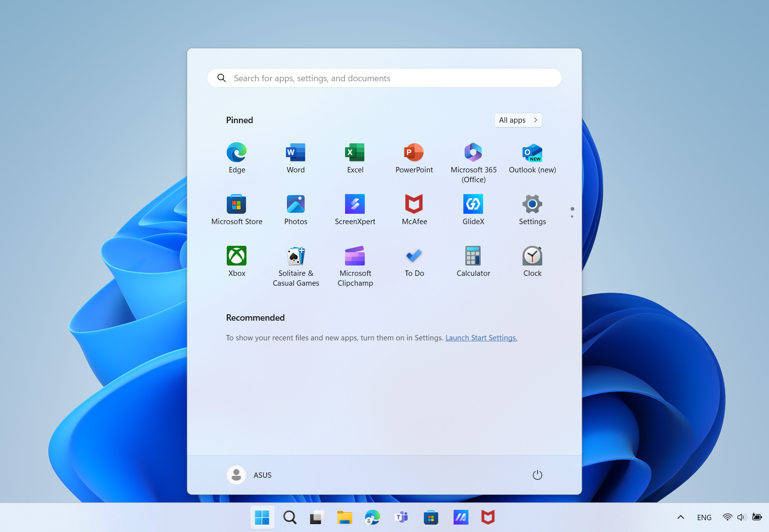Launch the Photos app

pyautogui.click(x=296, y=210)
